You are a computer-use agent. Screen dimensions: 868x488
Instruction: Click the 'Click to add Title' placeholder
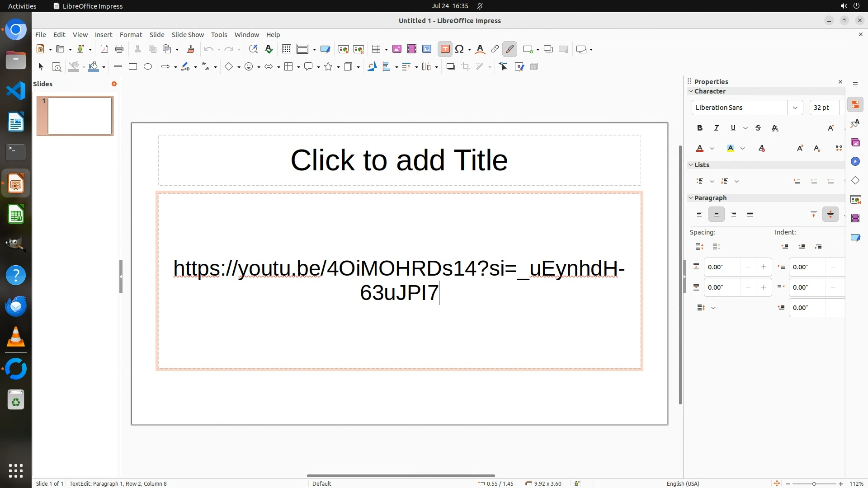click(x=399, y=160)
